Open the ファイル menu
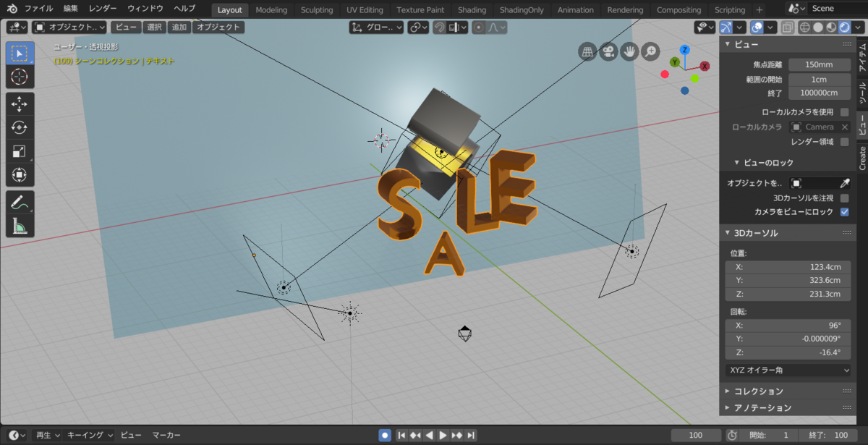868x445 pixels. pos(38,9)
